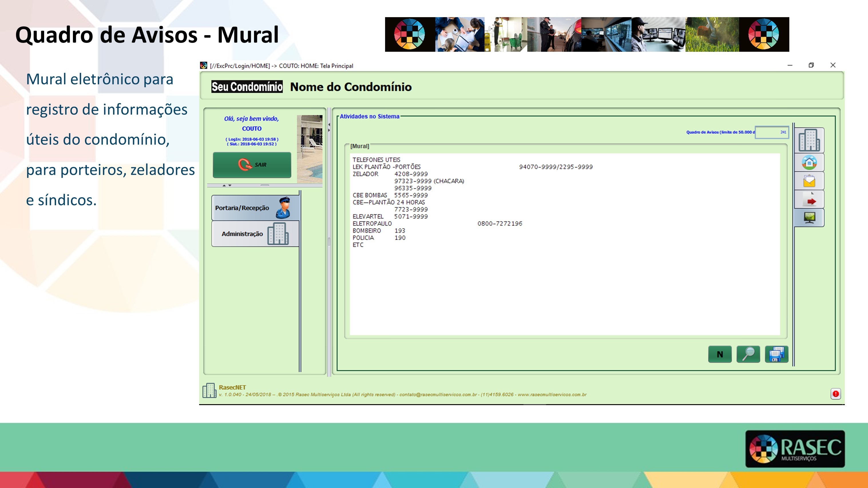Open the Administração tab

[x=255, y=234]
